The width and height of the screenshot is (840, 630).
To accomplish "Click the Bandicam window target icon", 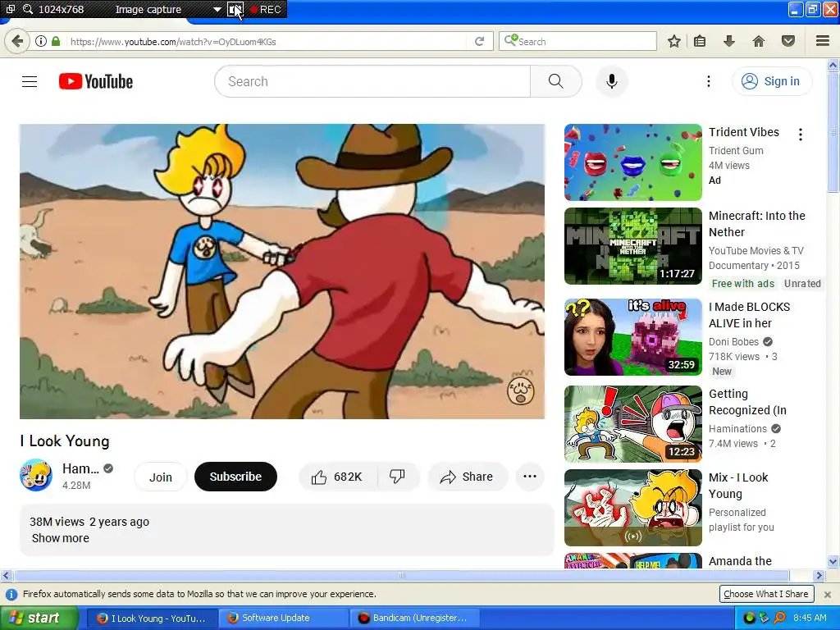I will (x=10, y=9).
